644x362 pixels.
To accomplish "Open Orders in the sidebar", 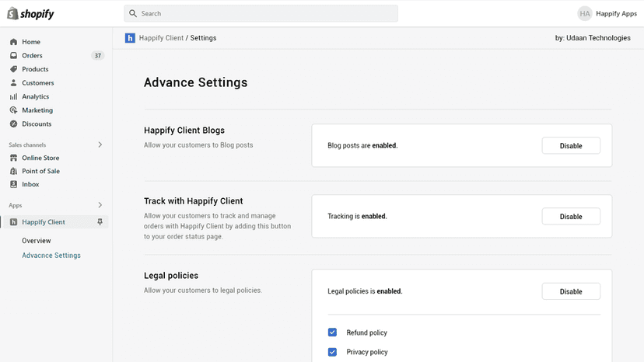I will point(32,55).
